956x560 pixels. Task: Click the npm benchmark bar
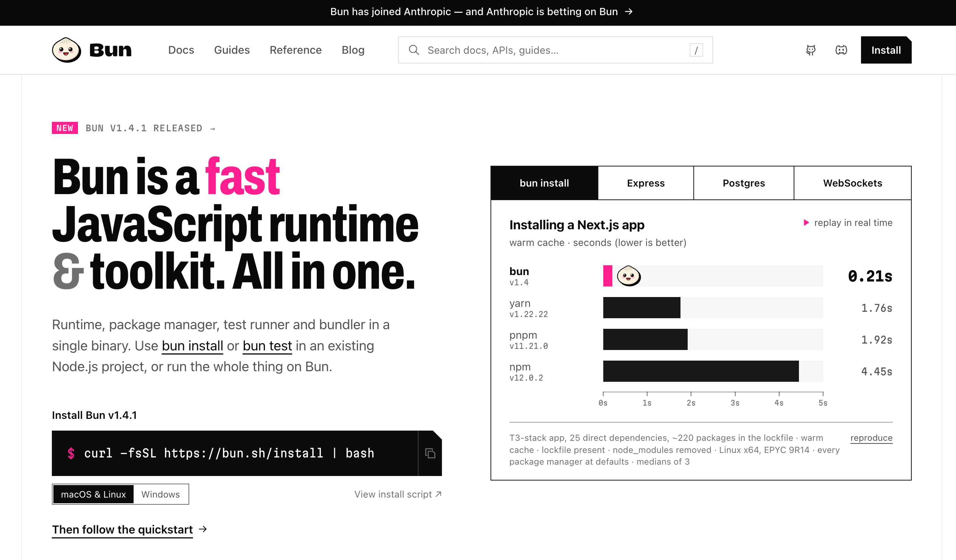pyautogui.click(x=701, y=371)
